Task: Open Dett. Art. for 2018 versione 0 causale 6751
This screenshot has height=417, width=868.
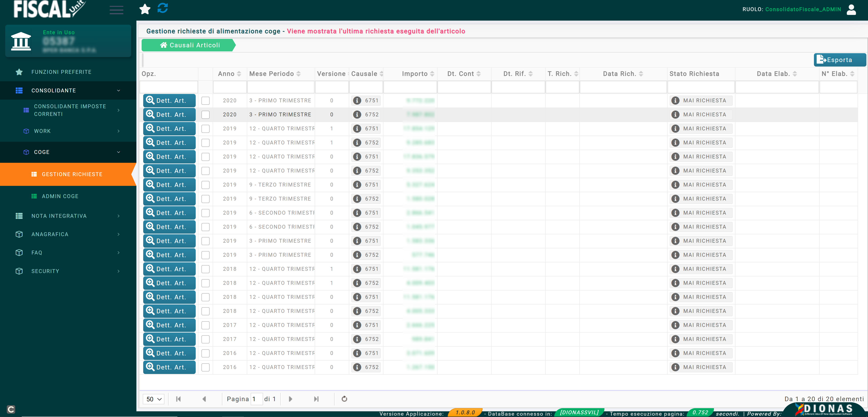Action: [x=169, y=297]
